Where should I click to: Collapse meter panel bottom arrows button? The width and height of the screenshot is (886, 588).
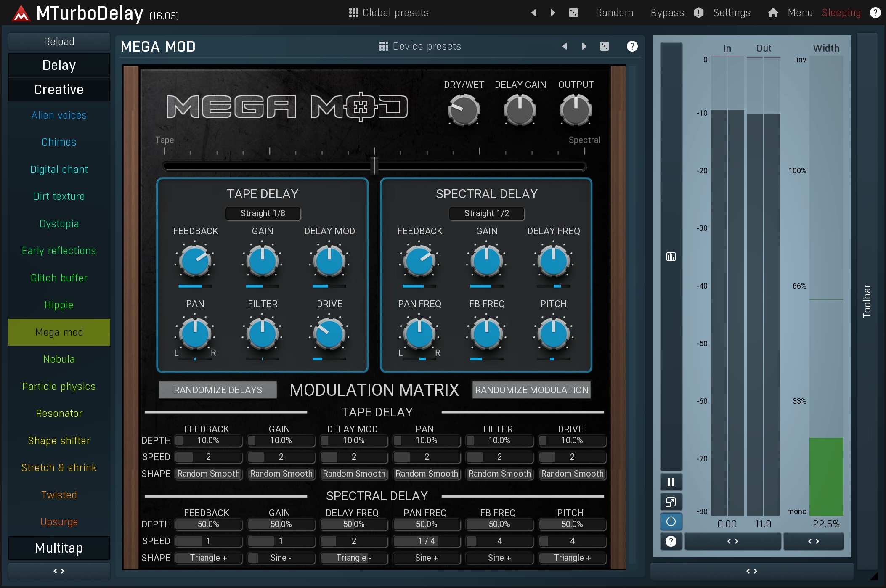(752, 571)
